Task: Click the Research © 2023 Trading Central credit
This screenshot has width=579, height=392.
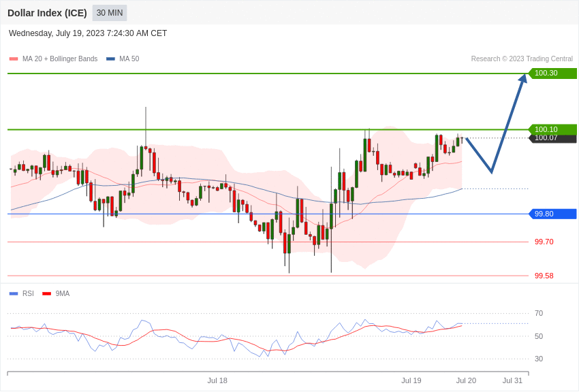Action: click(x=522, y=59)
